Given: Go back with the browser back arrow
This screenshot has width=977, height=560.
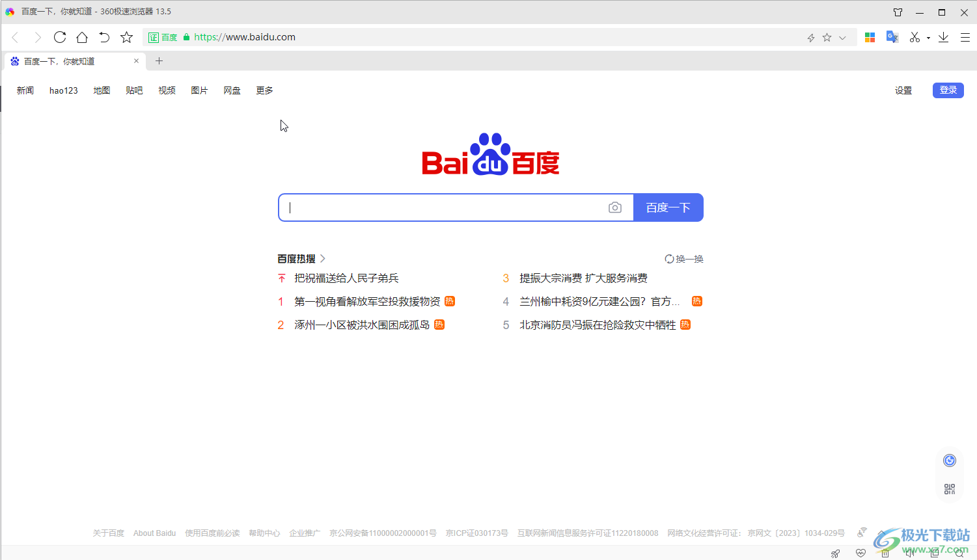Looking at the screenshot, I should (15, 37).
